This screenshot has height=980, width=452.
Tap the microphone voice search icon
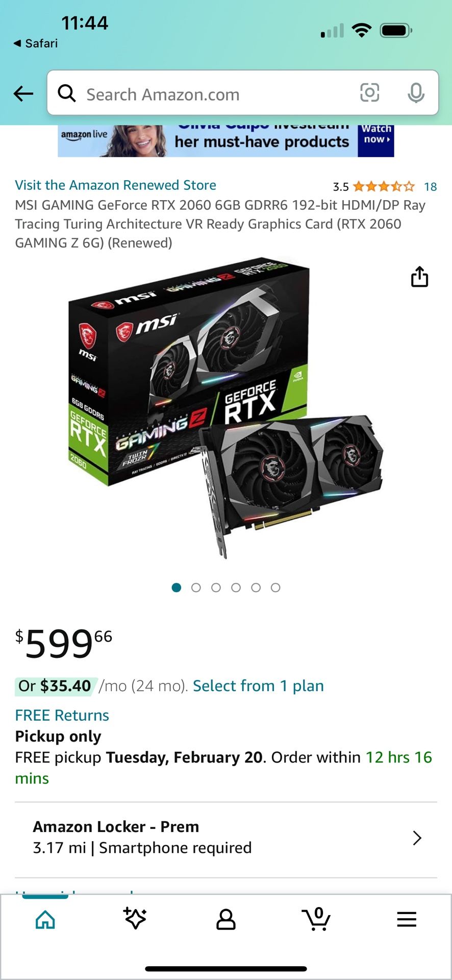(x=416, y=93)
